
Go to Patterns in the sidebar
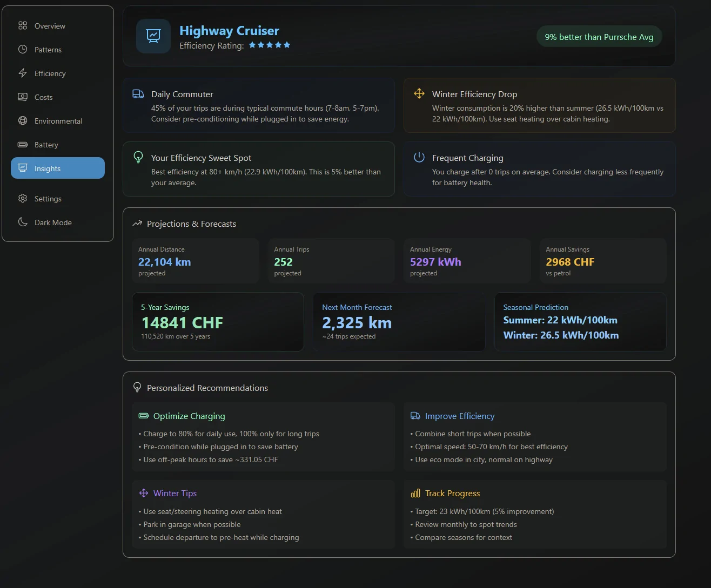click(58, 50)
